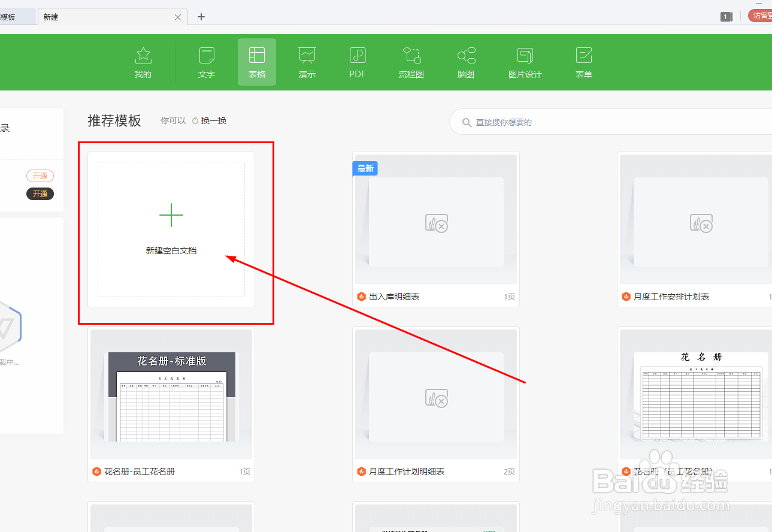Select the 文字 document type icon
Screen dimensions: 772x532
pyautogui.click(x=207, y=56)
